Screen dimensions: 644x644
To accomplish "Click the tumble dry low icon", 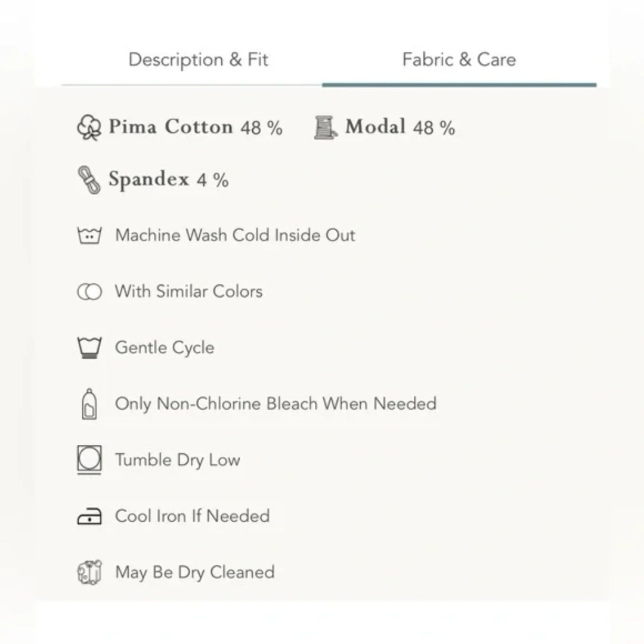I will click(x=89, y=460).
